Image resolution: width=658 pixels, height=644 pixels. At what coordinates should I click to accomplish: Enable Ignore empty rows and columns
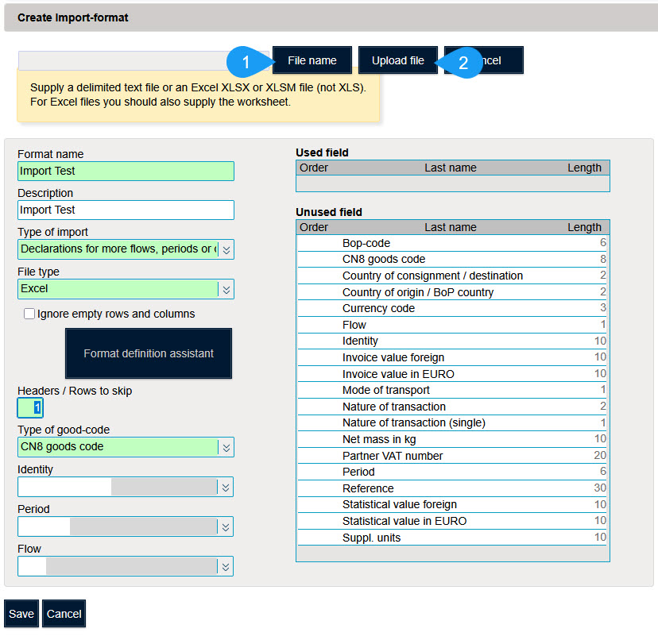29,313
